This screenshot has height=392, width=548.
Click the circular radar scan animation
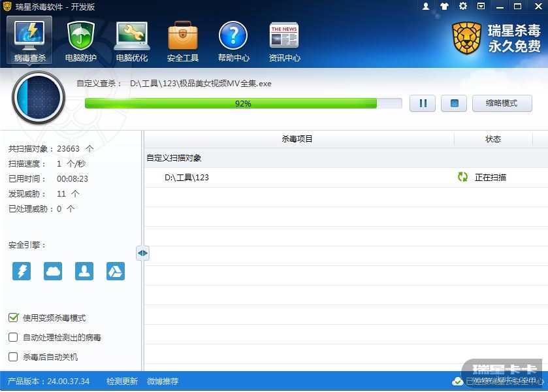[x=39, y=97]
